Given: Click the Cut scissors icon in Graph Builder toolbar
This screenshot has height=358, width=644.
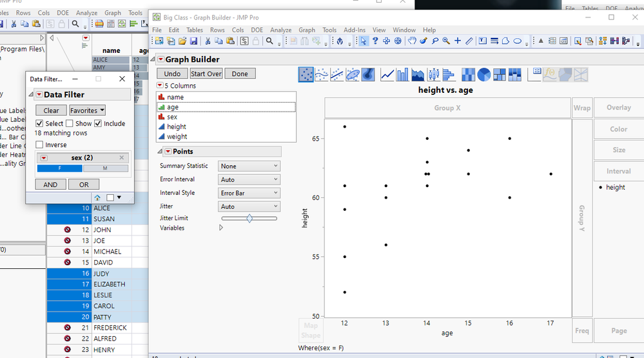Looking at the screenshot, I should [x=208, y=41].
